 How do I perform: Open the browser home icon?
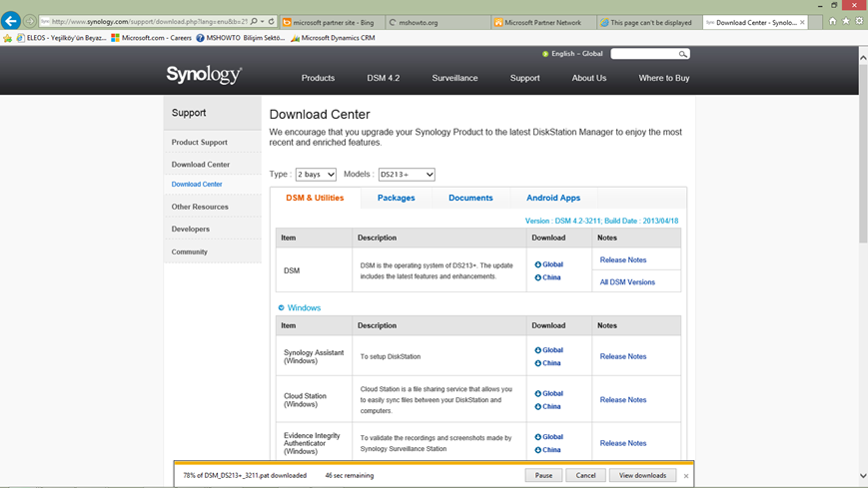click(833, 21)
